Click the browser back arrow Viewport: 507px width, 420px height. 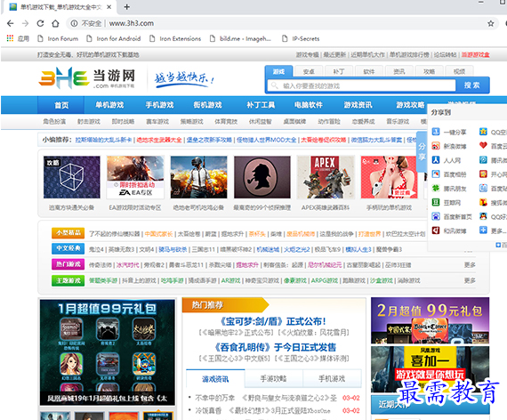click(x=10, y=23)
